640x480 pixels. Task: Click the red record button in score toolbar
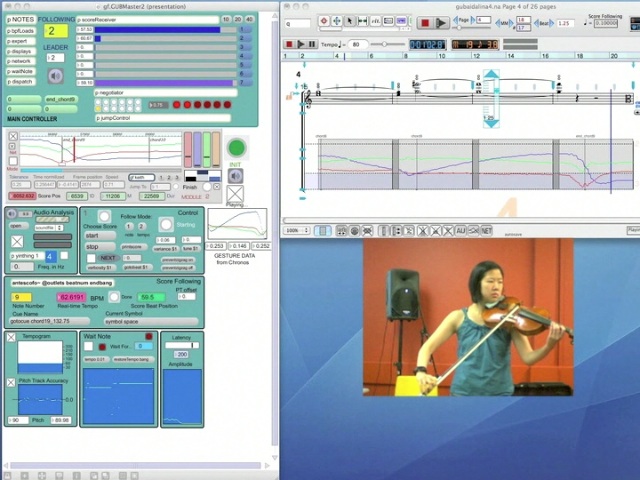coord(424,22)
